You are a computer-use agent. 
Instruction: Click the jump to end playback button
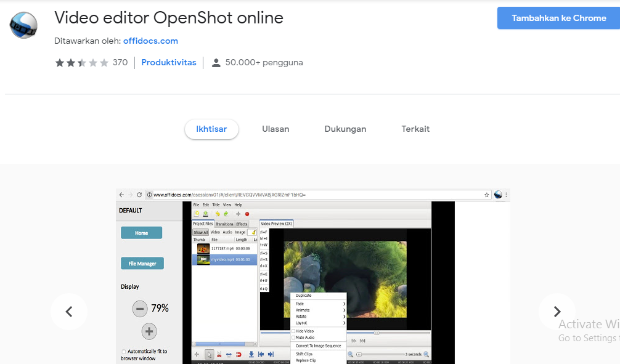(x=362, y=341)
